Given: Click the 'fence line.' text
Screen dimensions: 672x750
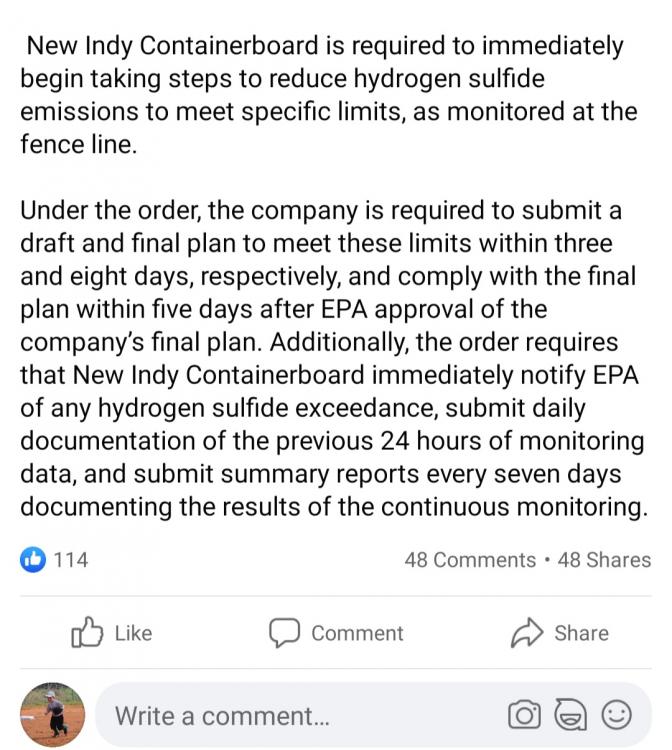Looking at the screenshot, I should [77, 144].
